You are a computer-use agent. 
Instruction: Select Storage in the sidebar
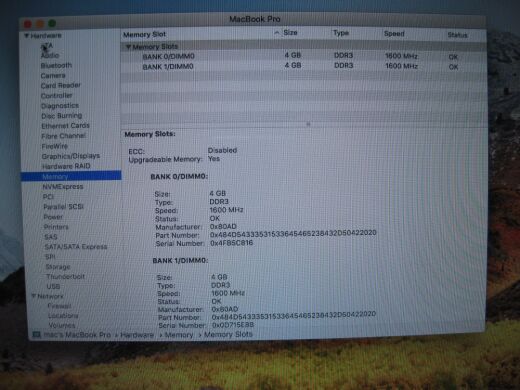point(58,267)
